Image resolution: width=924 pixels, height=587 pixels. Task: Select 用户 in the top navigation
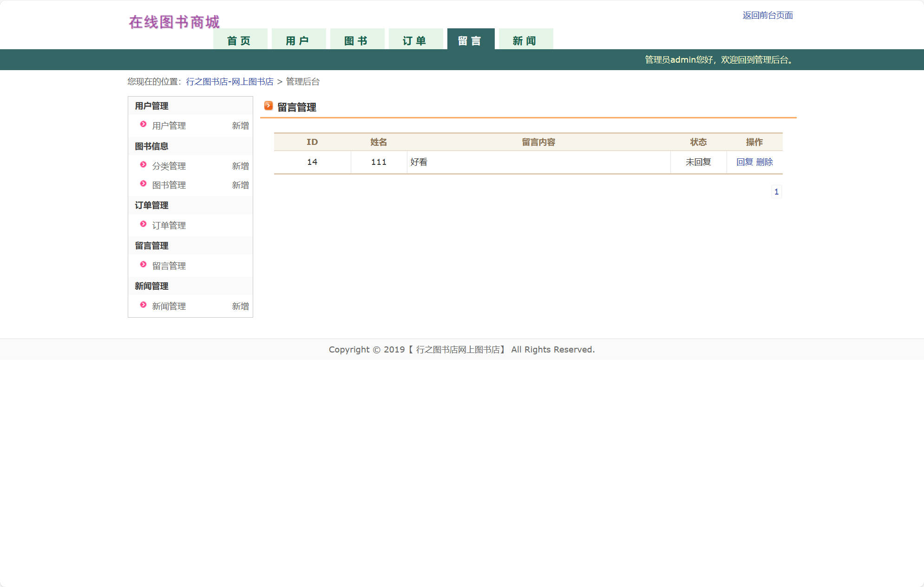tap(298, 40)
